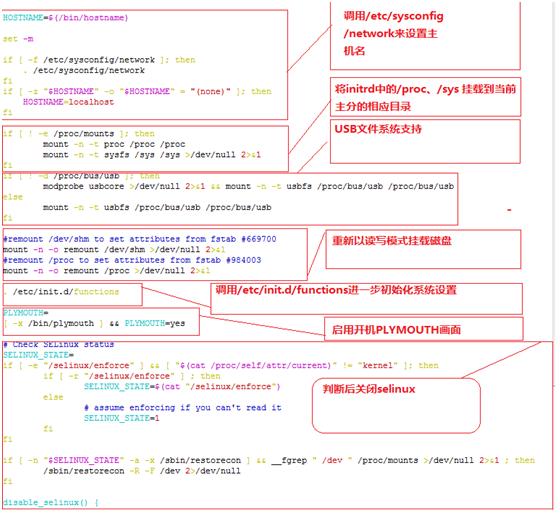Click comment '#remount /dev/shm to set attributes' #669700
This screenshot has height=512, width=558.
click(x=140, y=239)
